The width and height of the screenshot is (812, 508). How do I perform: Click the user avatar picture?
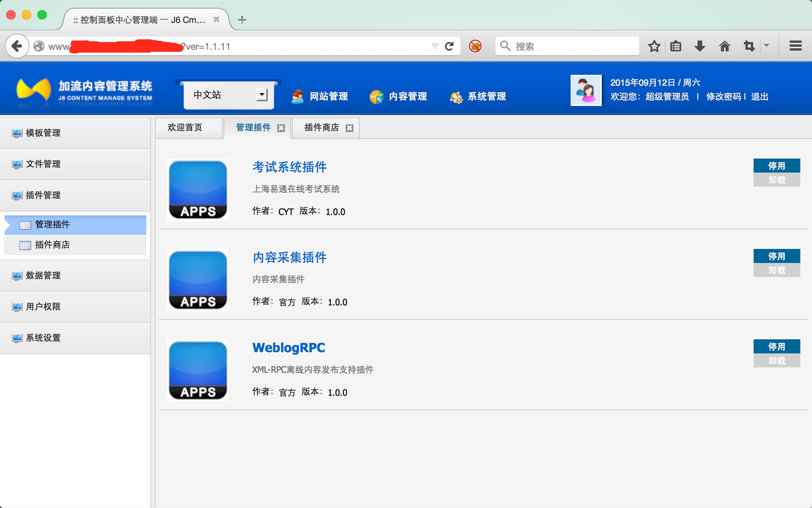click(x=586, y=90)
